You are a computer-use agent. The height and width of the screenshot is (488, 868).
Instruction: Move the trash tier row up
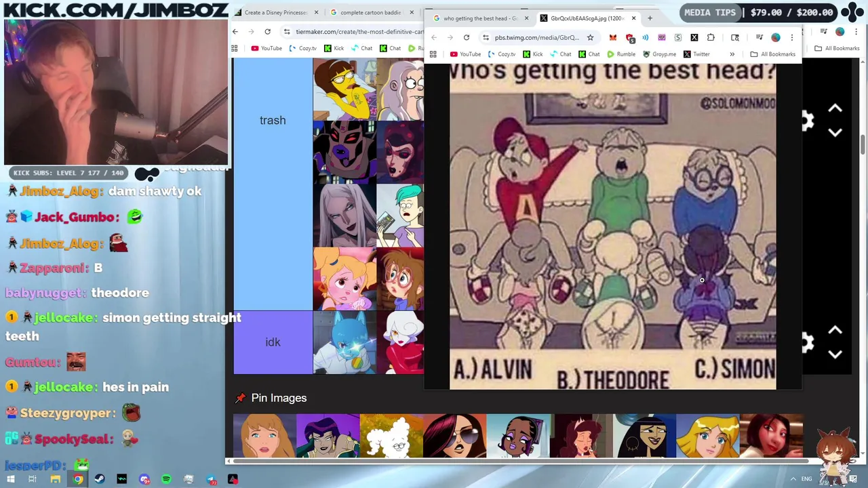[x=835, y=108]
